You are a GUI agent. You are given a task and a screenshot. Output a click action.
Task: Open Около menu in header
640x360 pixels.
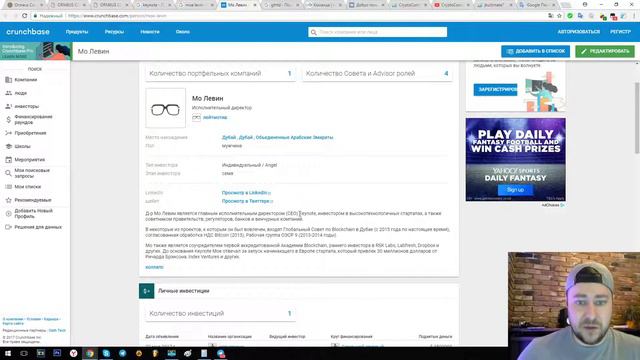click(x=182, y=32)
